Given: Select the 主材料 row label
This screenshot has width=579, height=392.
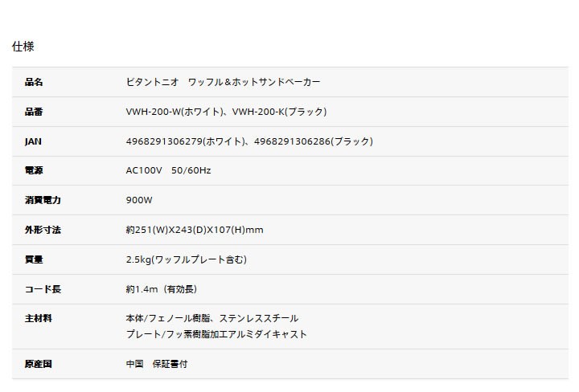Looking at the screenshot, I should [x=39, y=318].
